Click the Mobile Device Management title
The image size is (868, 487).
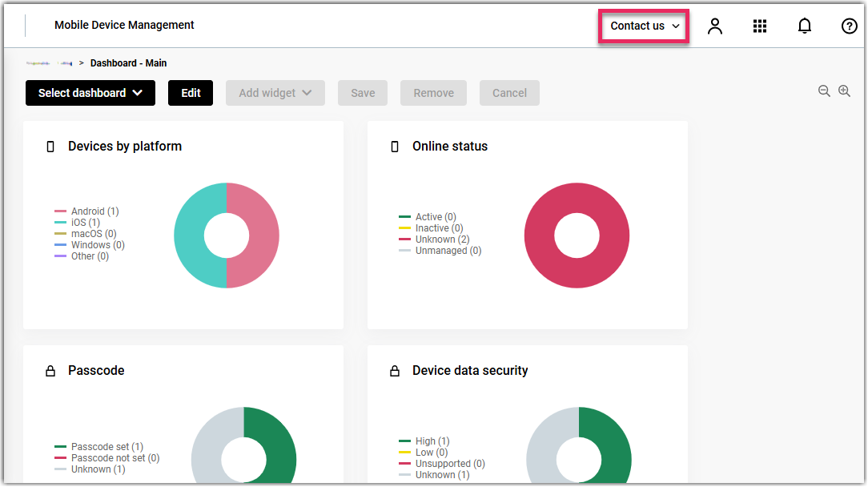124,25
